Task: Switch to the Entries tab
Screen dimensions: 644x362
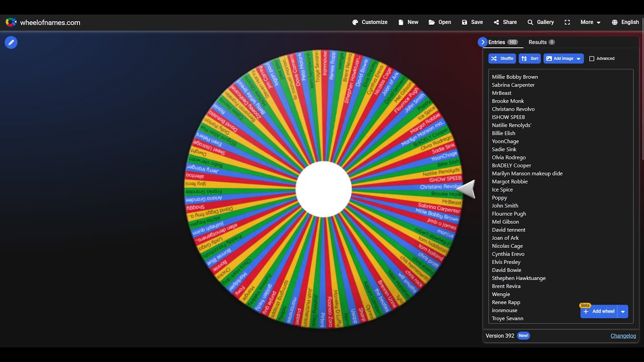Action: click(503, 42)
